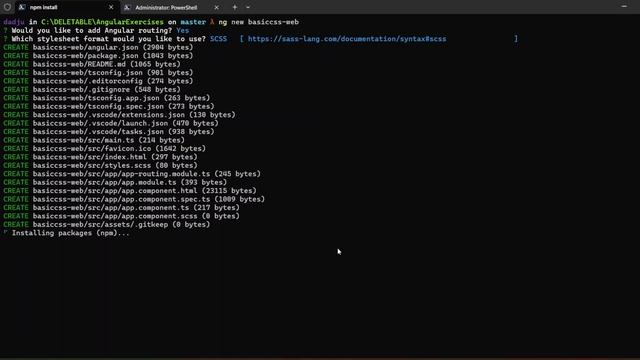Click the 'Installing packages (npm)...' status line
The width and height of the screenshot is (640, 360).
point(71,233)
